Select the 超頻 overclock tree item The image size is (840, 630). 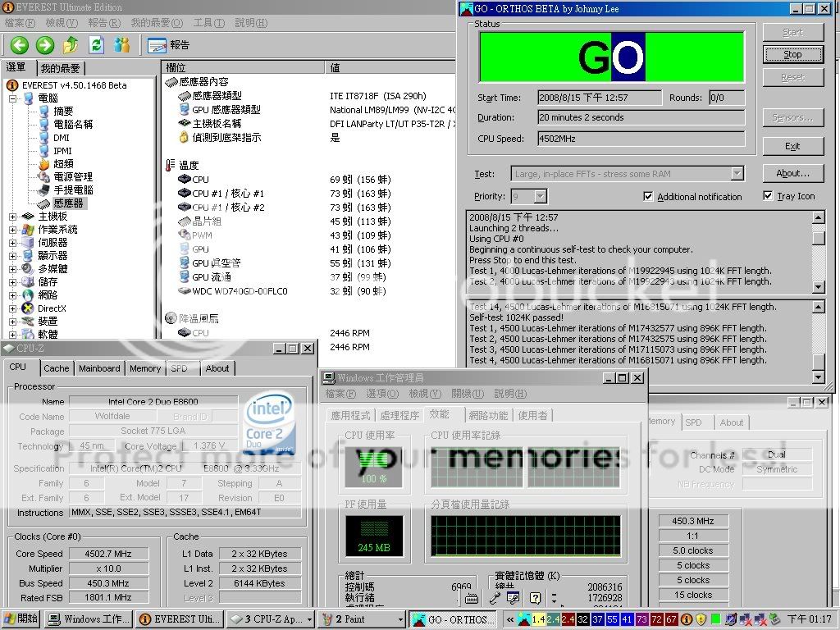point(63,163)
